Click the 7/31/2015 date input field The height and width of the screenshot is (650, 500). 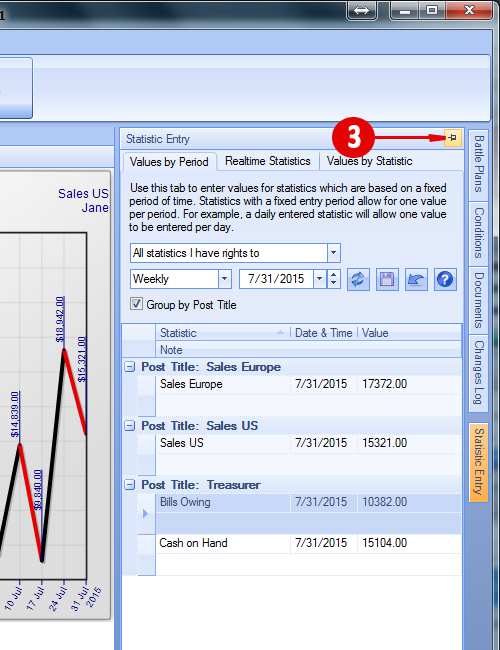point(276,279)
